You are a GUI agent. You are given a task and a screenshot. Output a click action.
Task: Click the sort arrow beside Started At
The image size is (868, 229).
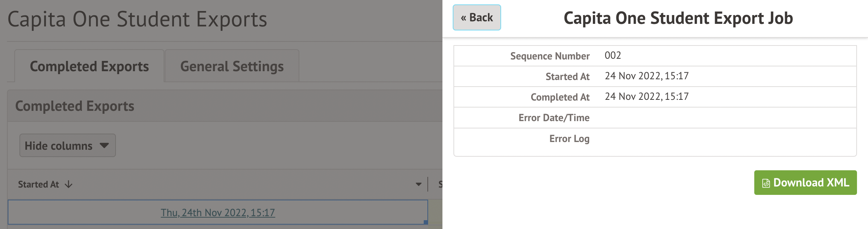[69, 184]
